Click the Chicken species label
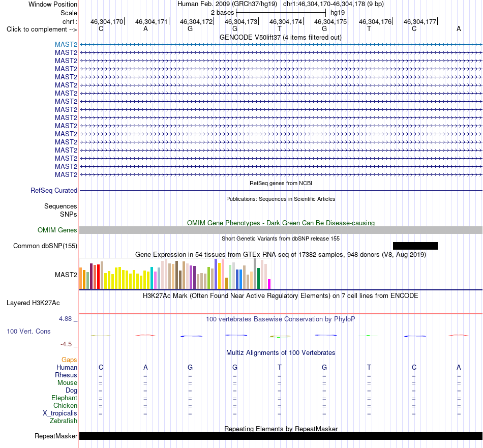483x448 pixels. pyautogui.click(x=65, y=405)
